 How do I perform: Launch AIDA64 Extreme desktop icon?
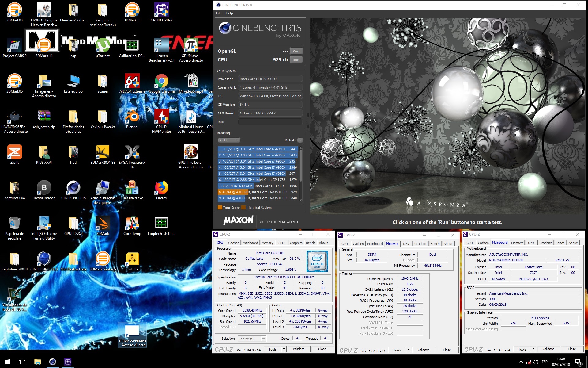pyautogui.click(x=132, y=83)
